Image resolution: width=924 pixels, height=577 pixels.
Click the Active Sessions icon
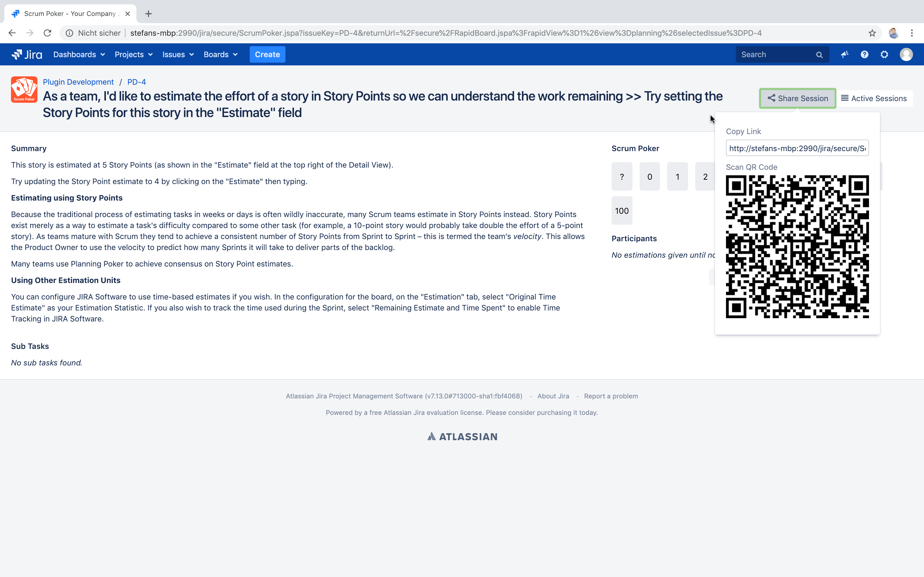[x=844, y=98]
